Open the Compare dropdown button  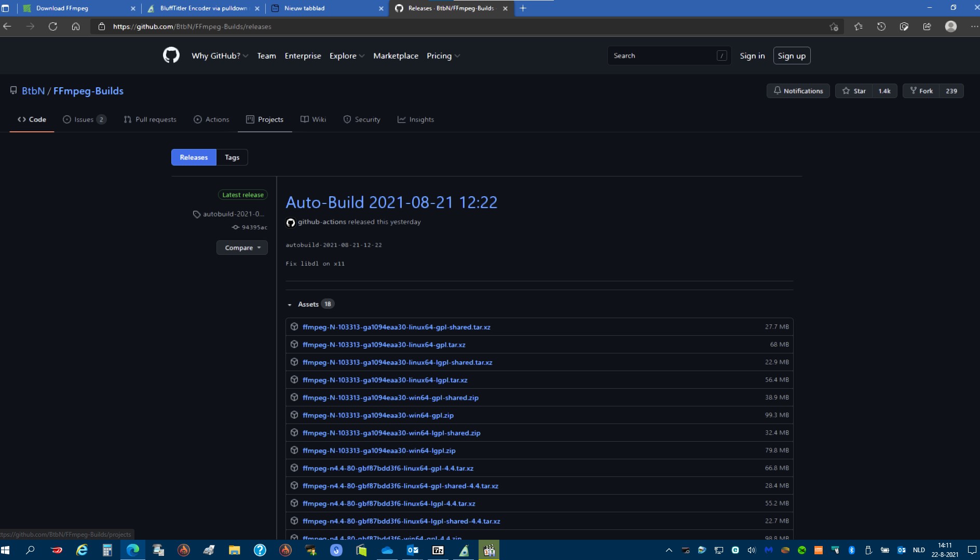(x=242, y=248)
